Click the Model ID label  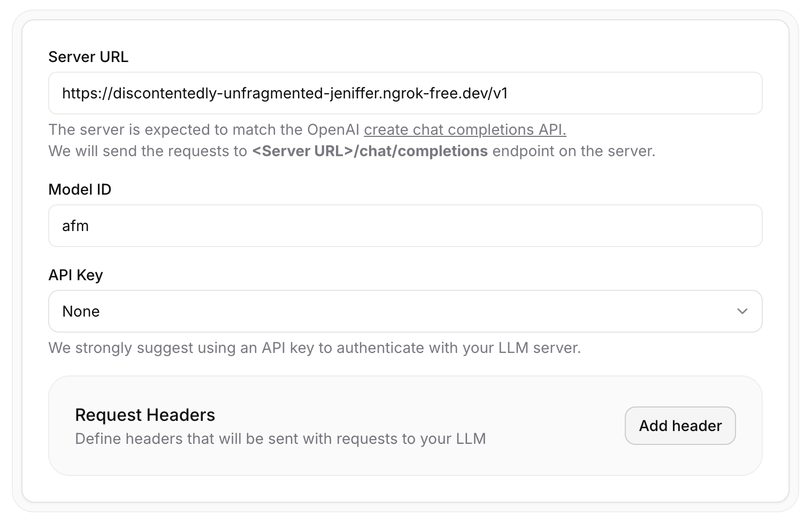point(80,189)
